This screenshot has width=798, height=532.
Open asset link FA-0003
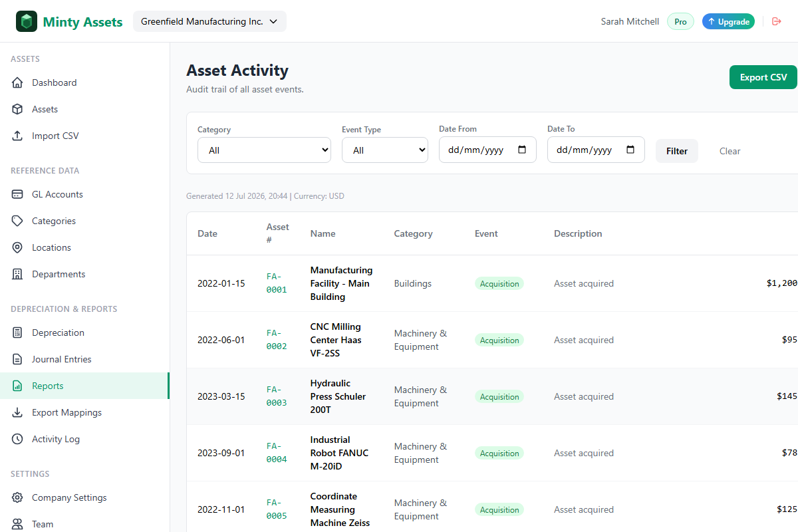point(277,396)
